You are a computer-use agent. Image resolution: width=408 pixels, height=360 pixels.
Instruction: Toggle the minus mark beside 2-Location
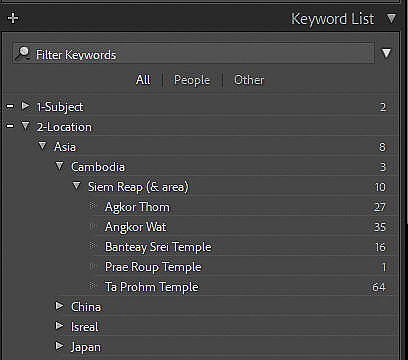(10, 126)
